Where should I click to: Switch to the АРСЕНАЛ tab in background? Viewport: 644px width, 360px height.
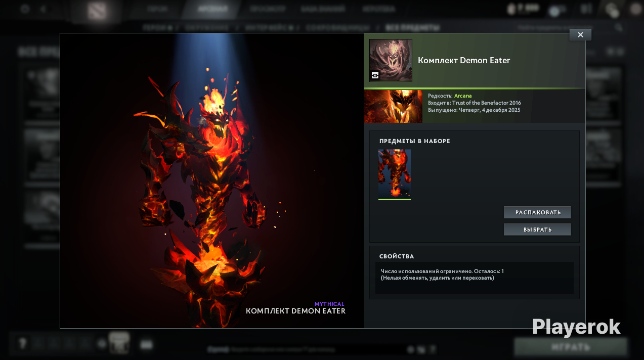coord(212,9)
